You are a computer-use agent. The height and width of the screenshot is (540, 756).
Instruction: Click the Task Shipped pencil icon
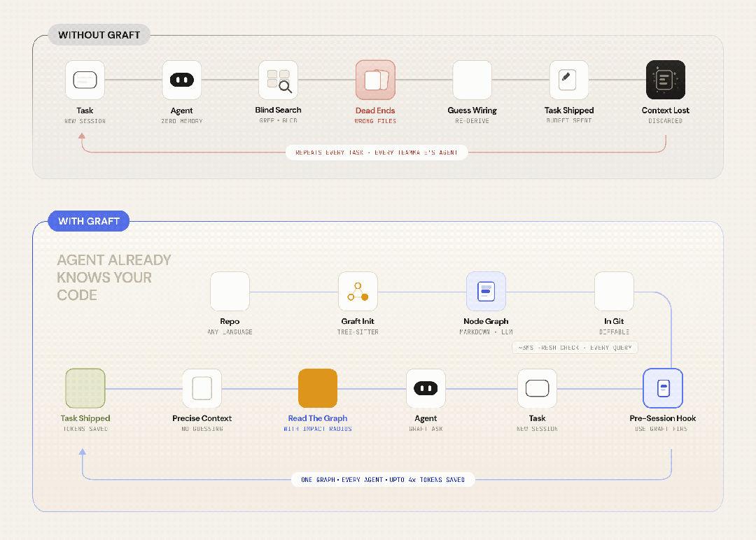click(569, 80)
